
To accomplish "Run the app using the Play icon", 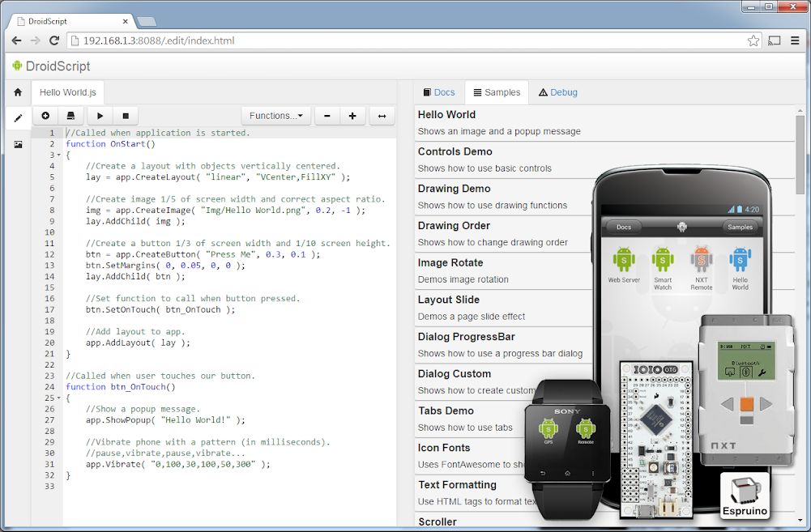I will (x=99, y=115).
